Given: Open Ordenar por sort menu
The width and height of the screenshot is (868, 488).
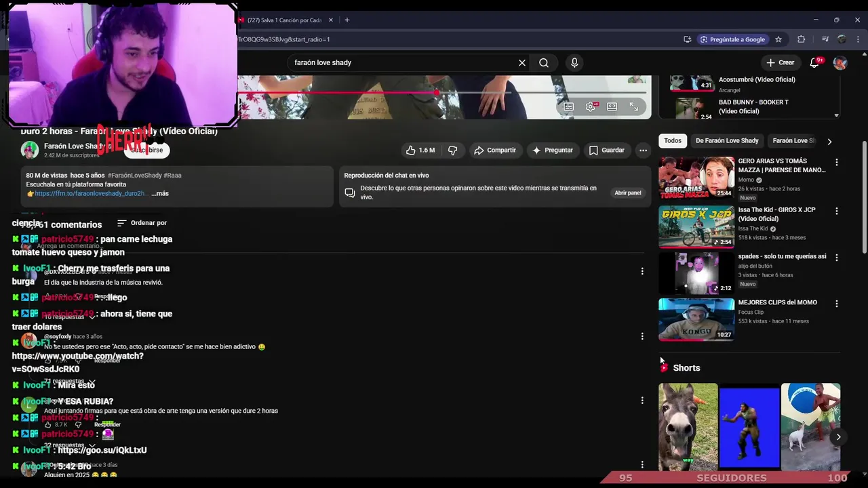Looking at the screenshot, I should click(142, 222).
